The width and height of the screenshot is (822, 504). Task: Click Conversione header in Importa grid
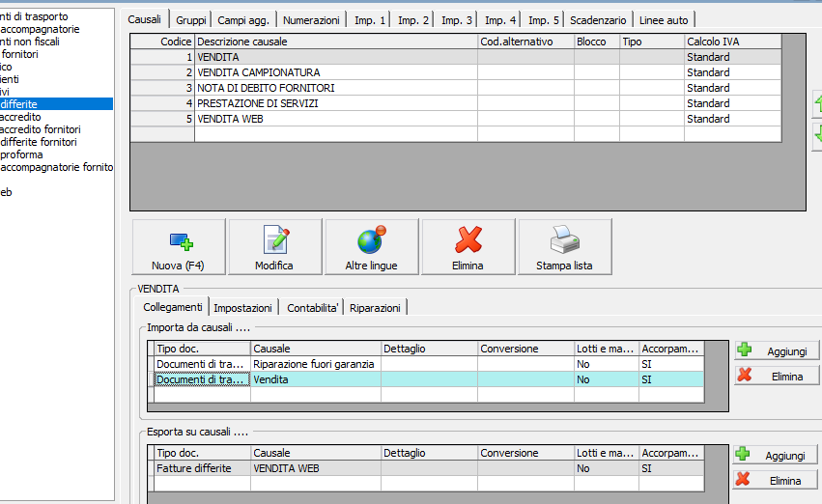[x=525, y=349]
